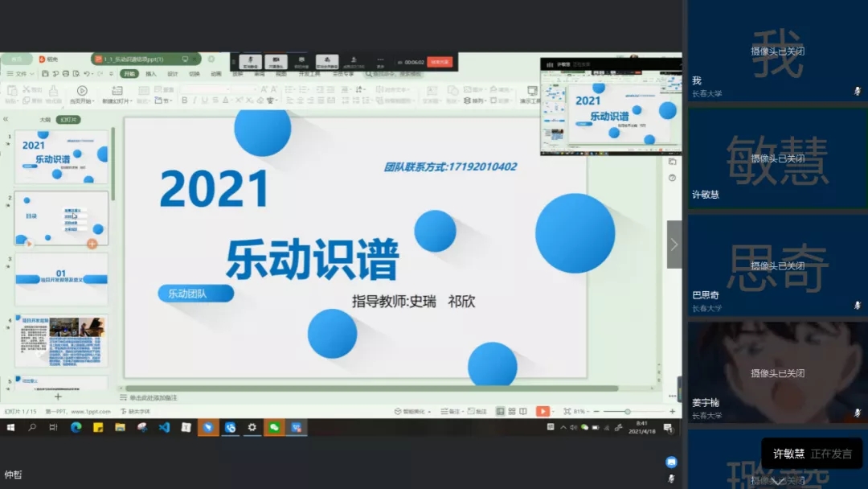The image size is (868, 489).
Task: Start slideshow from current page (当页开始)
Action: click(x=82, y=90)
